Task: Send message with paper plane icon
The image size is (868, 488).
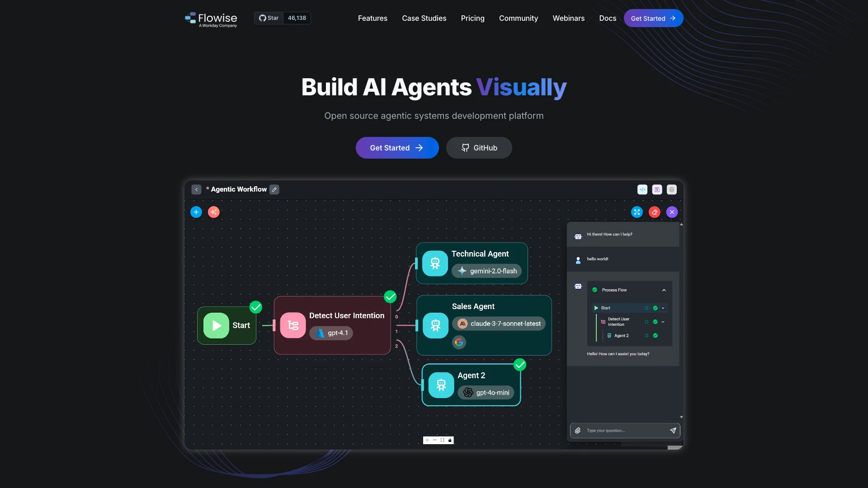Action: (x=673, y=431)
